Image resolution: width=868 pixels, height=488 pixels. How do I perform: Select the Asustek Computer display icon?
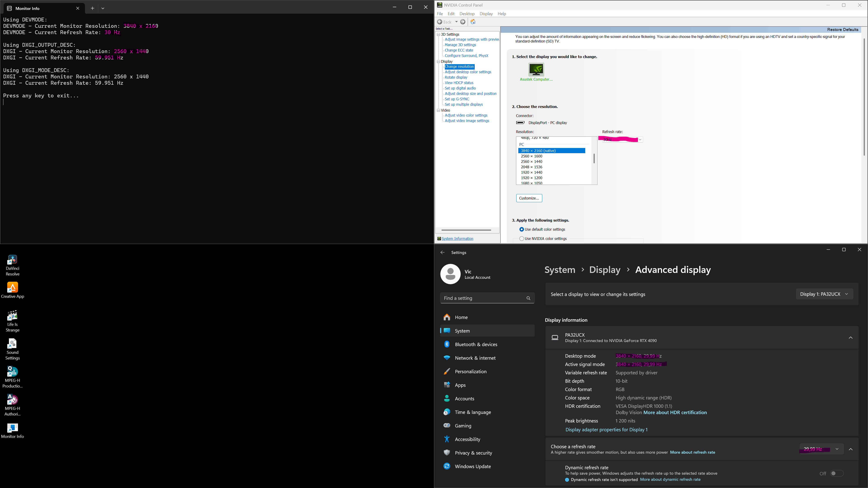[x=536, y=70]
